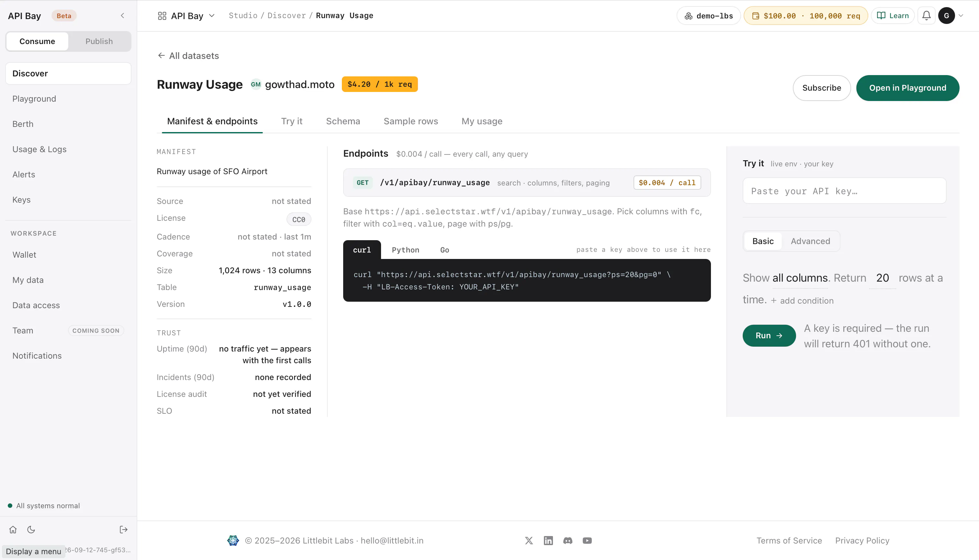Click the Littlebit Labs logo in footer
979x560 pixels.
[x=233, y=540]
